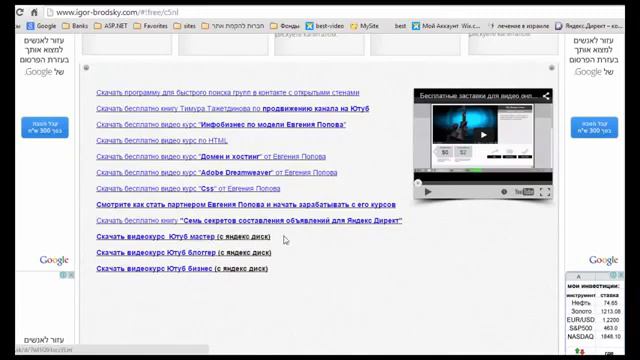Open the ASP.NET bookmarks folder
Screen dimensions: 640x360
(111, 26)
